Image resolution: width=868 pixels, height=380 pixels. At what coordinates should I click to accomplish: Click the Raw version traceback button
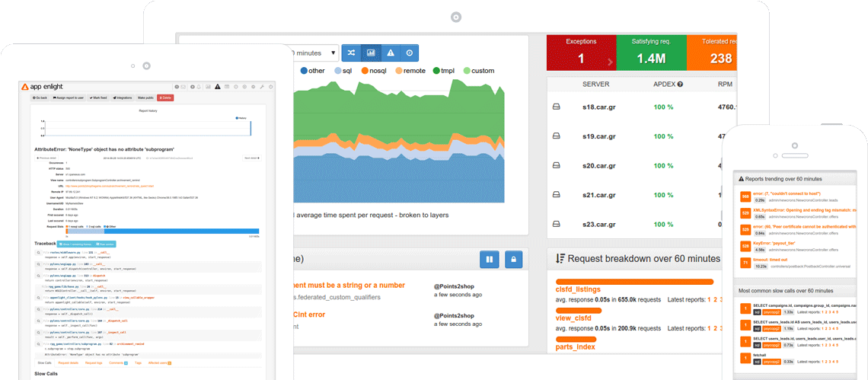[x=105, y=244]
